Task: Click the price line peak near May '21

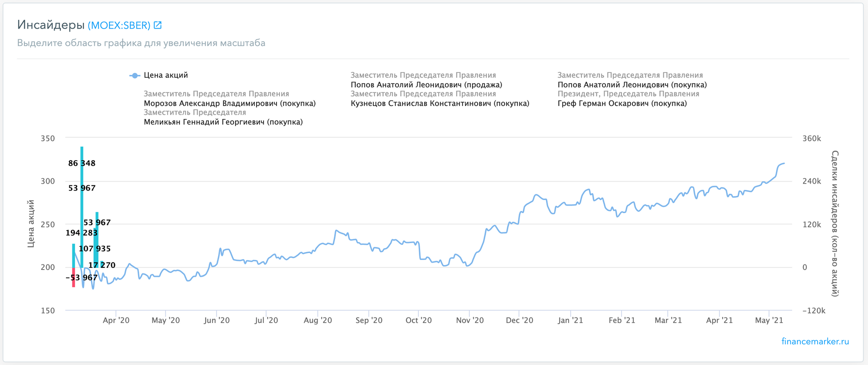Action: [x=783, y=164]
